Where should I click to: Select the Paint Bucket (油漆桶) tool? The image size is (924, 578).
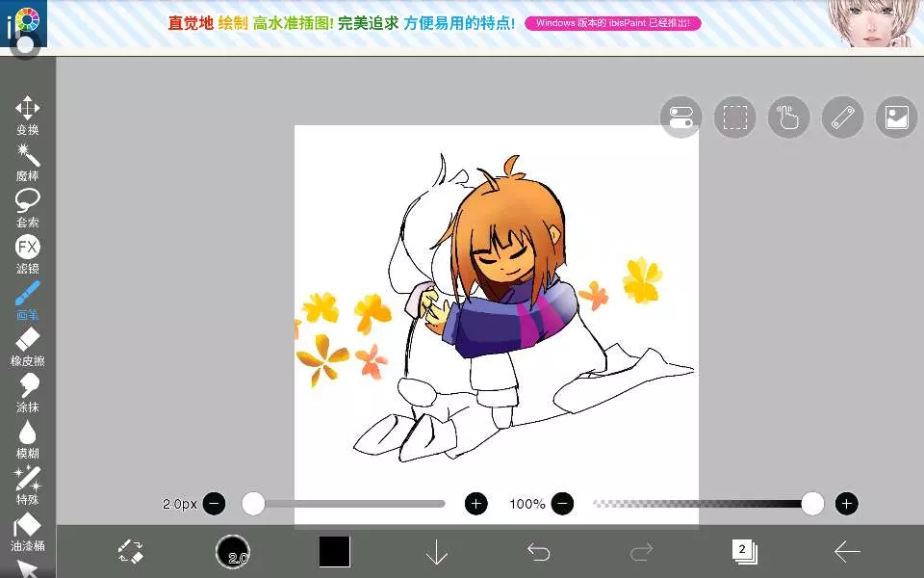coord(27,532)
